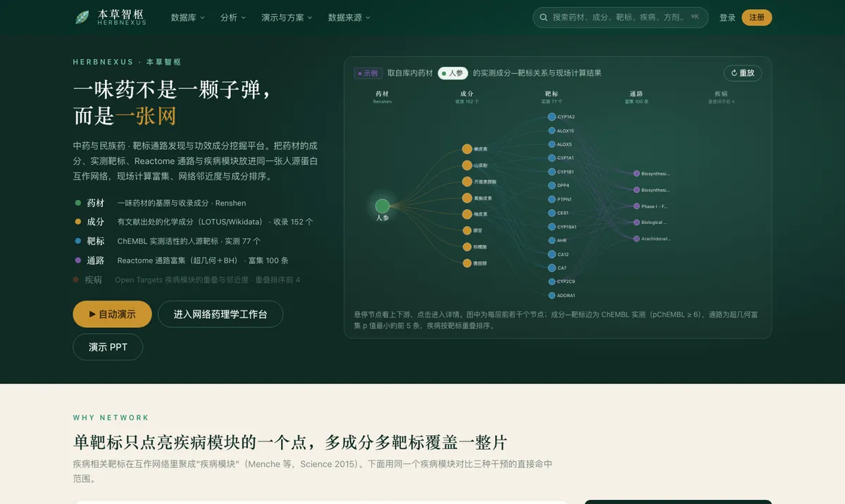Viewport: 845px width, 504px height.
Task: Select the 柚皮素 compound node
Action: pos(467,214)
